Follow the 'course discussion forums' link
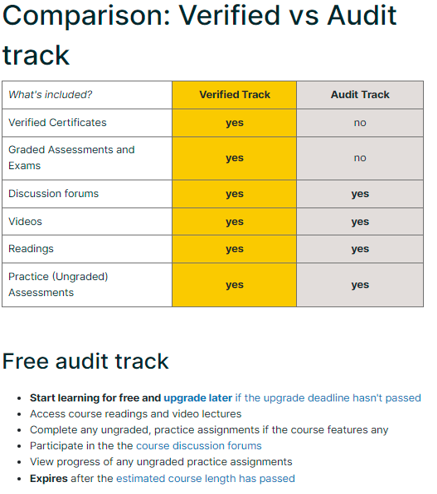 tap(199, 446)
